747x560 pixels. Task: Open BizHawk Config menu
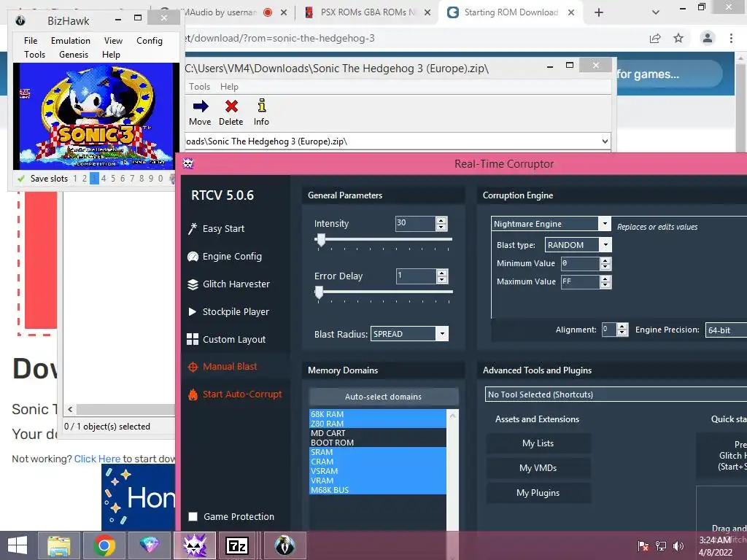pos(149,41)
